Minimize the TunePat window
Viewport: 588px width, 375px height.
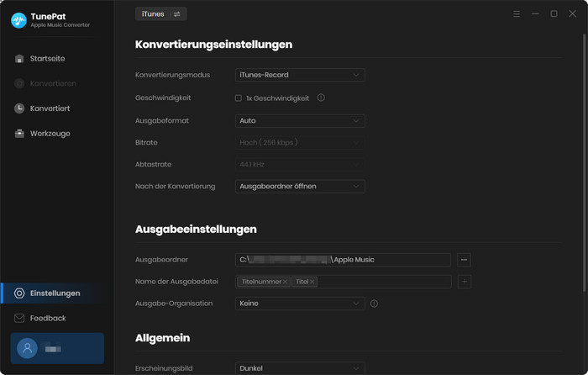click(535, 14)
